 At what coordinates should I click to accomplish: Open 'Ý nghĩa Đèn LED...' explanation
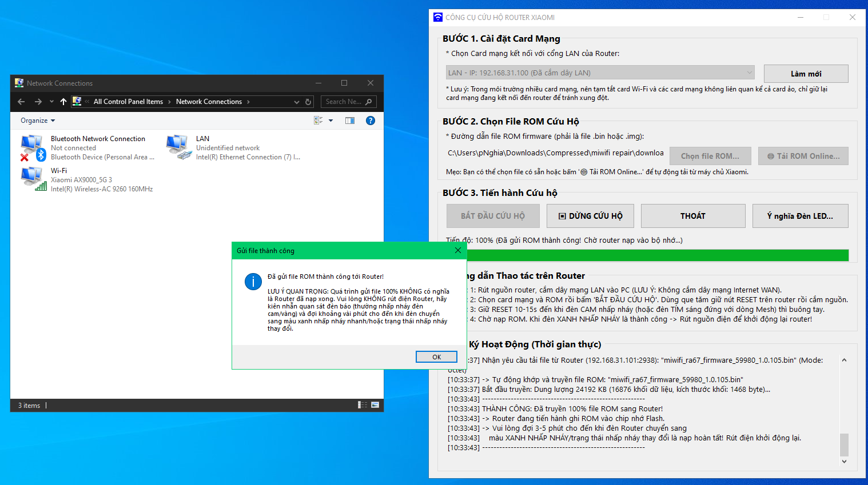(801, 216)
